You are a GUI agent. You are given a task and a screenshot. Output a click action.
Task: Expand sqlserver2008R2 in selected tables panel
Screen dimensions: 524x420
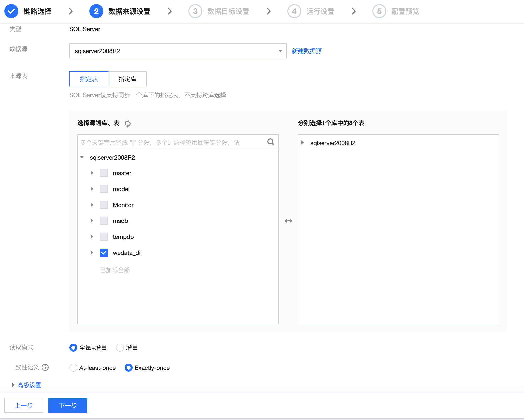tap(303, 143)
